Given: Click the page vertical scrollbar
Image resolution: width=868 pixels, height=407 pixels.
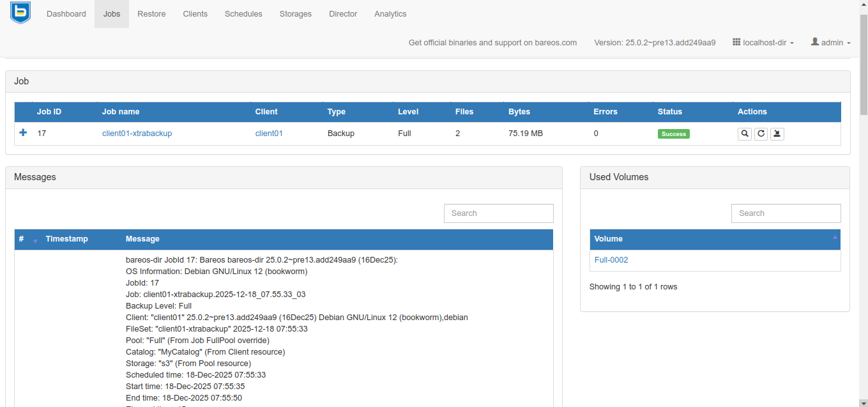Looking at the screenshot, I should (864, 64).
